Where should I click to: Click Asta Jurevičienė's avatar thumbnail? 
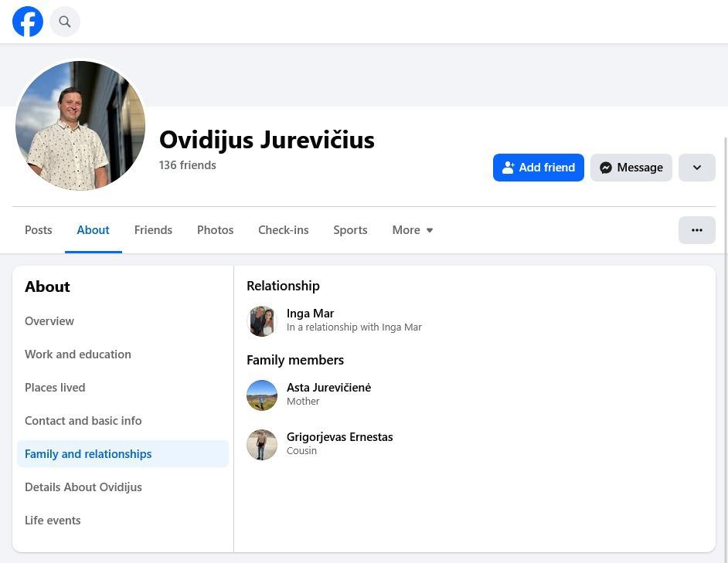[x=262, y=395]
